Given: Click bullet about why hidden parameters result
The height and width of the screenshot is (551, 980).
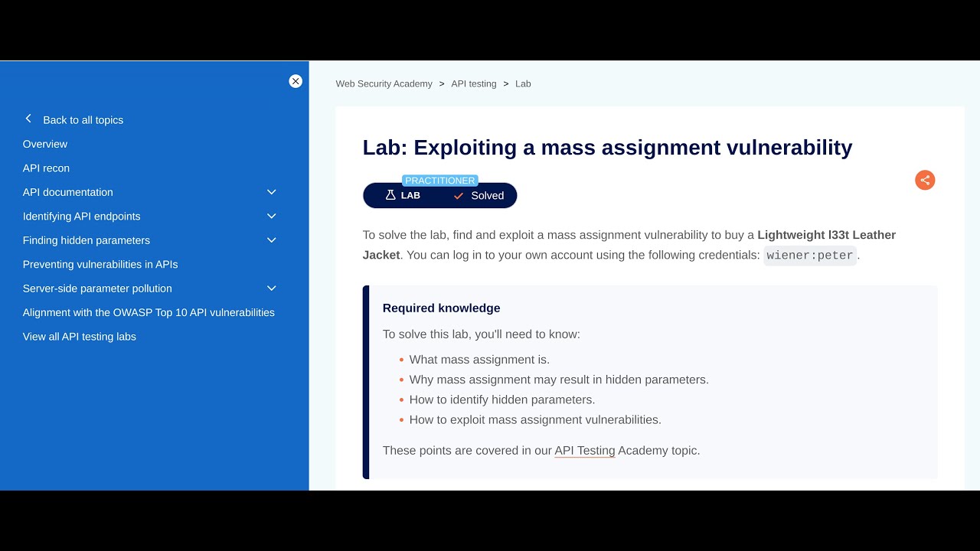Looking at the screenshot, I should pos(559,380).
